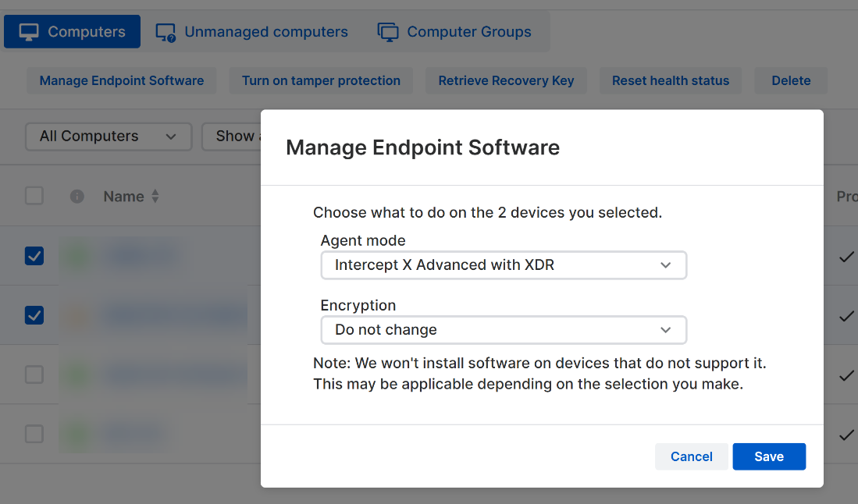Viewport: 858px width, 504px height.
Task: Click Reset health status button
Action: point(671,80)
